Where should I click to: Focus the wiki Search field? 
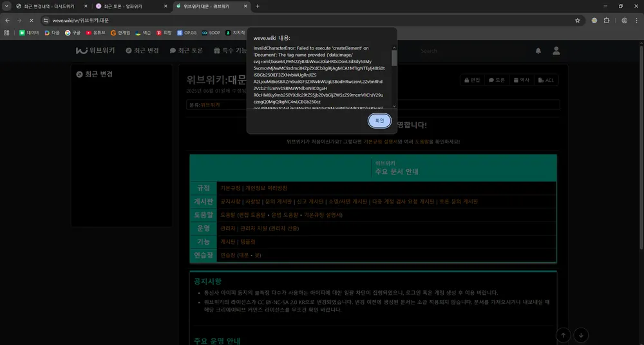pyautogui.click(x=472, y=51)
